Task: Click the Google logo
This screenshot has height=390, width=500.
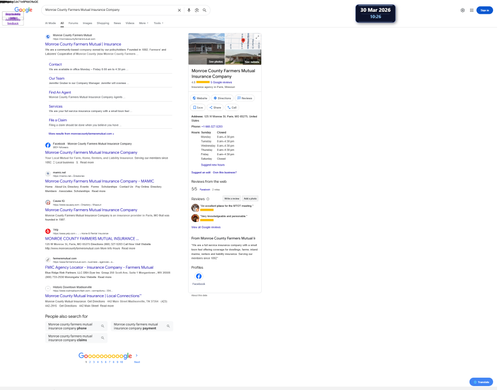Action: tap(23, 10)
